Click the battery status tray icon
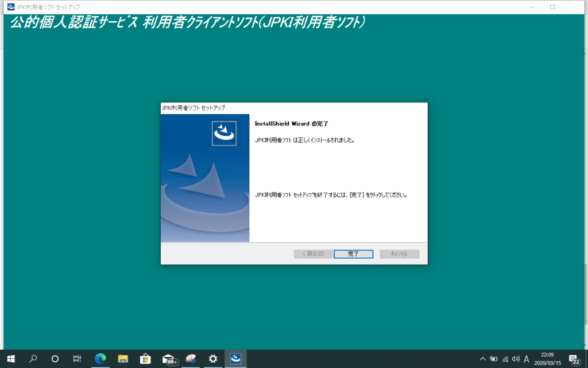 click(x=494, y=359)
